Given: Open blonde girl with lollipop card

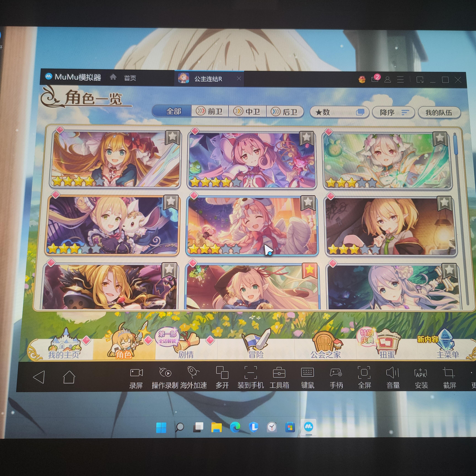Looking at the screenshot, I should pyautogui.click(x=391, y=226).
